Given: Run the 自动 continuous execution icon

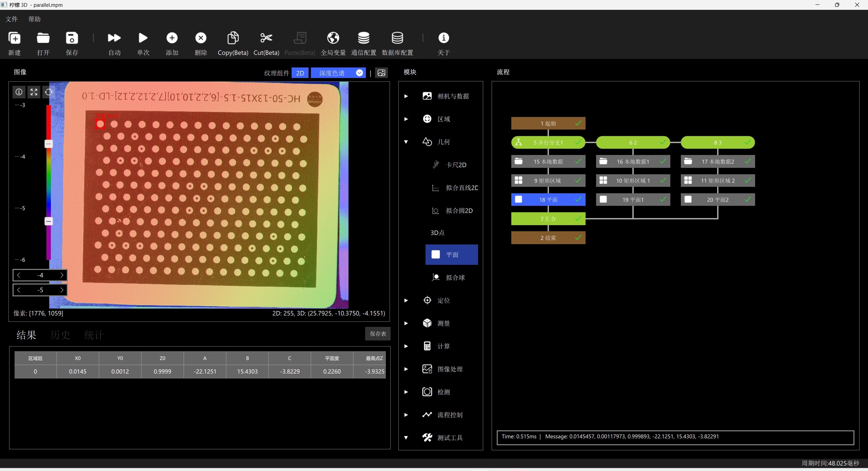Looking at the screenshot, I should pyautogui.click(x=114, y=38).
